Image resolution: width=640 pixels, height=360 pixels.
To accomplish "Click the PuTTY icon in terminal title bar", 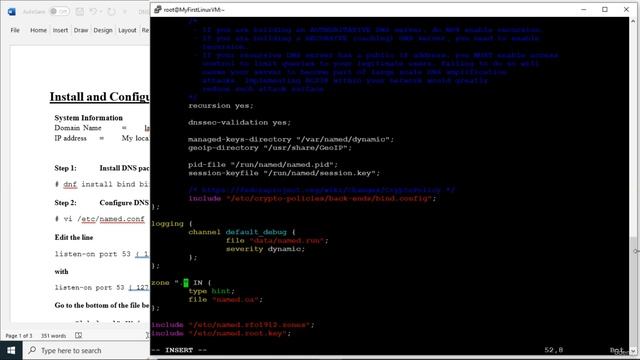I will [x=158, y=9].
